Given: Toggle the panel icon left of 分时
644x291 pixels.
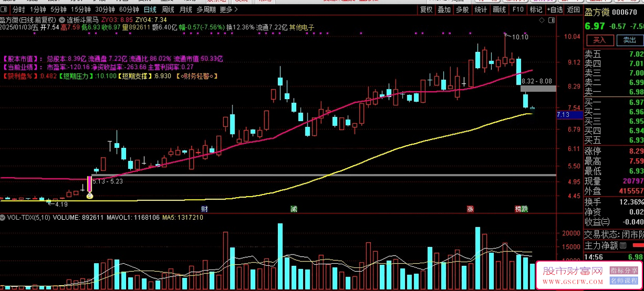Looking at the screenshot, I should tap(5, 10).
